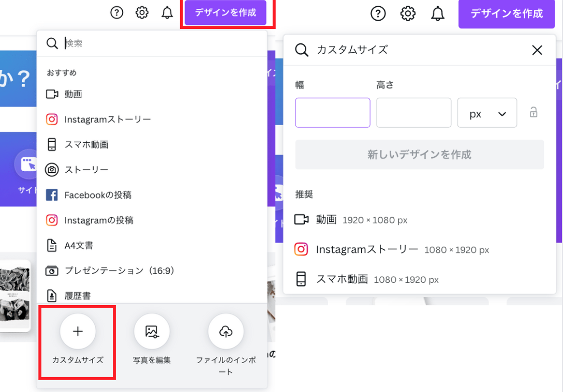Open help icon in right panel header

coord(378,13)
